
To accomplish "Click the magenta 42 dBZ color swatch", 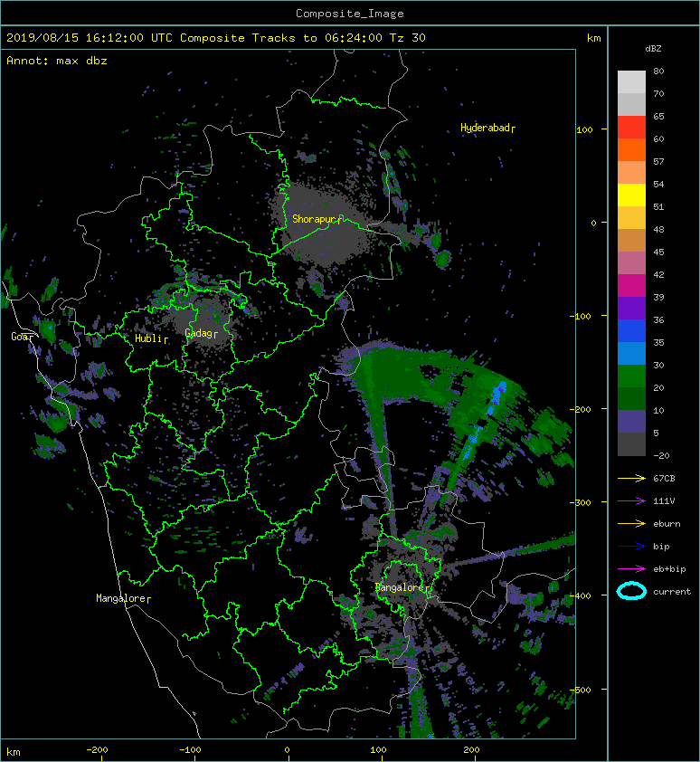I will pyautogui.click(x=631, y=285).
